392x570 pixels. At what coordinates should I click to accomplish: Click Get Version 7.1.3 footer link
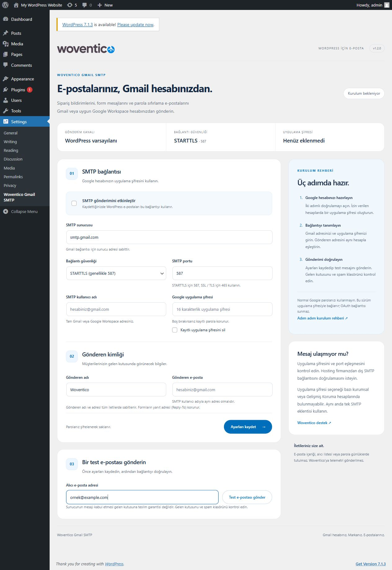pos(371,564)
